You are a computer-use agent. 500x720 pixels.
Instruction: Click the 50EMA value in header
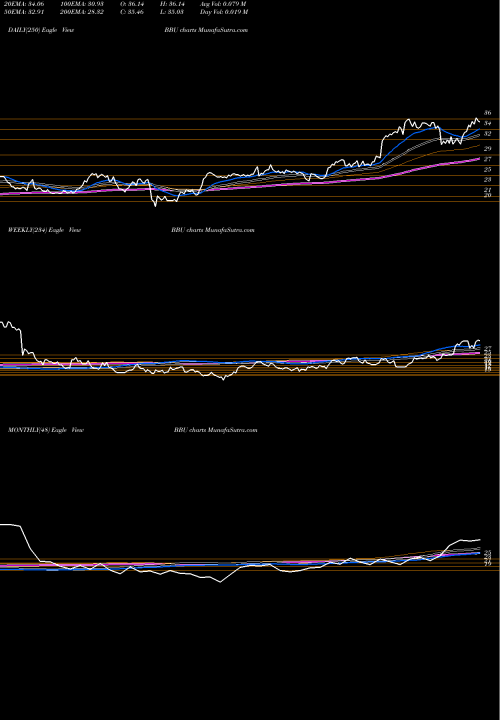pyautogui.click(x=26, y=12)
